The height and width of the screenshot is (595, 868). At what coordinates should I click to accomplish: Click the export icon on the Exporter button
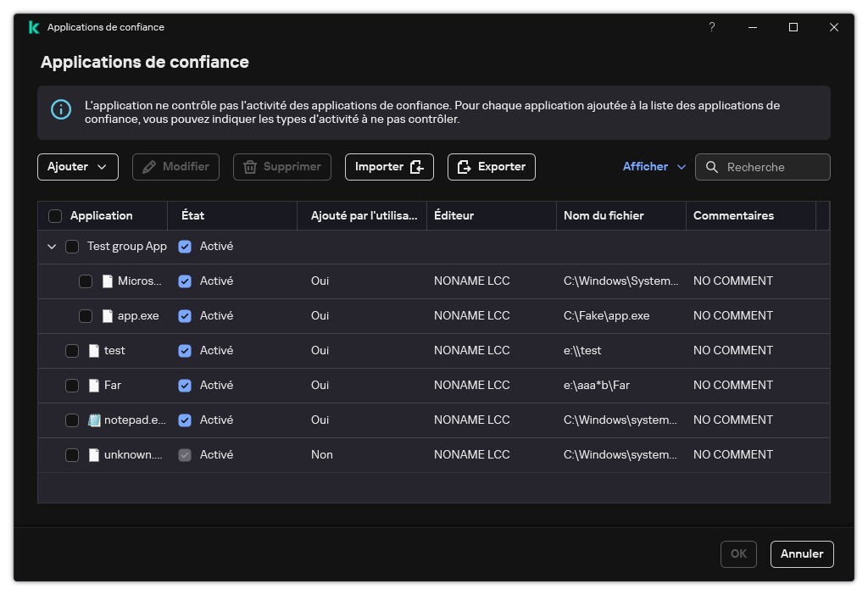click(464, 167)
